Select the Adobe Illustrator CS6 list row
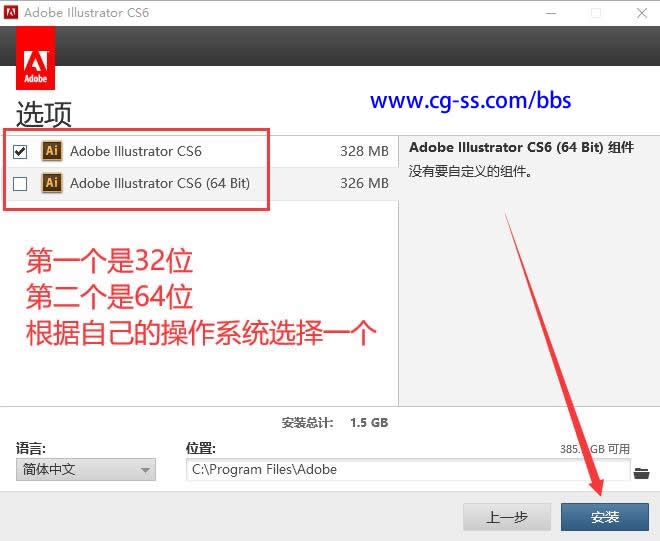This screenshot has height=541, width=660. pyautogui.click(x=199, y=151)
